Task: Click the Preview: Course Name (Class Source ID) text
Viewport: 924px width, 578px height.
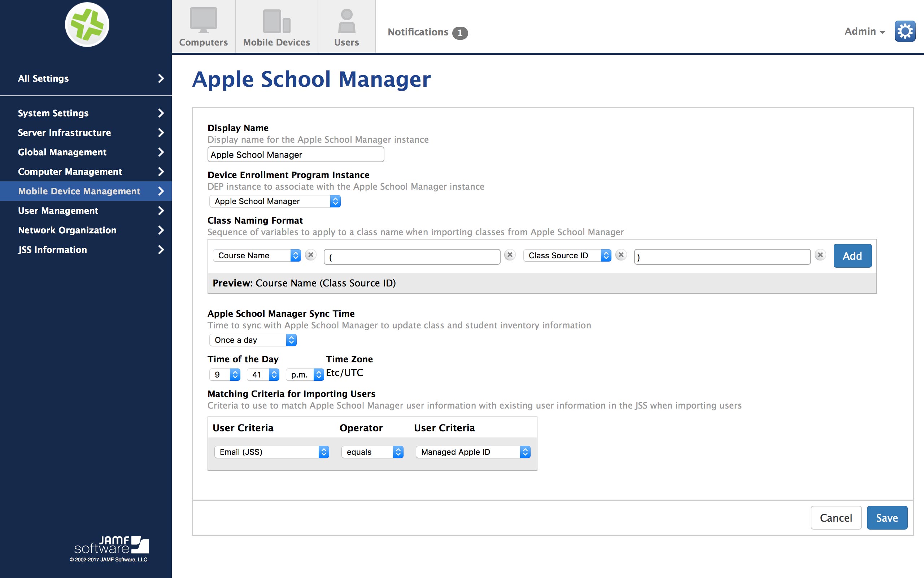Action: tap(304, 283)
